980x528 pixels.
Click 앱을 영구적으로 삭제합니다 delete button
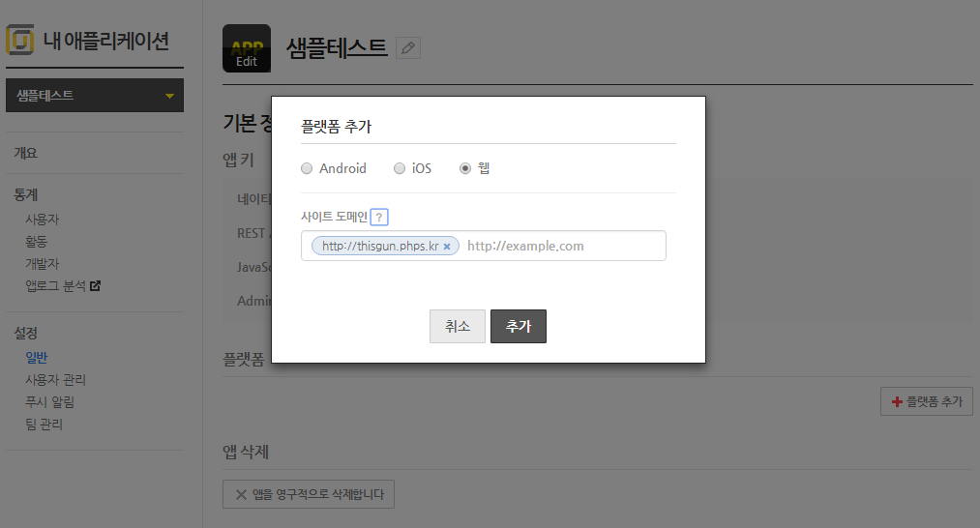(x=309, y=495)
